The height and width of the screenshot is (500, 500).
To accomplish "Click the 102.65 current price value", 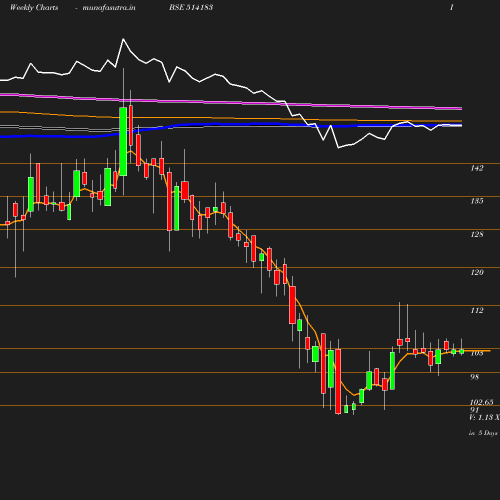I will pyautogui.click(x=482, y=402).
